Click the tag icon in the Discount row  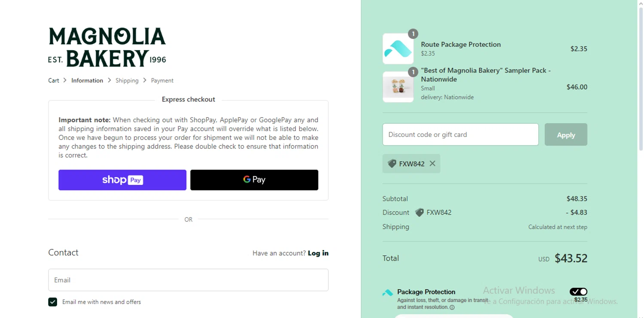(419, 212)
